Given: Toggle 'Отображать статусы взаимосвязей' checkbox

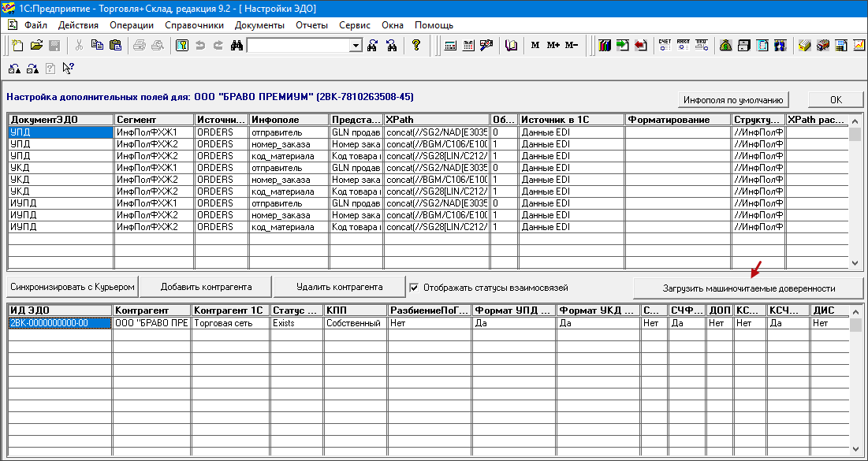Looking at the screenshot, I should 414,287.
